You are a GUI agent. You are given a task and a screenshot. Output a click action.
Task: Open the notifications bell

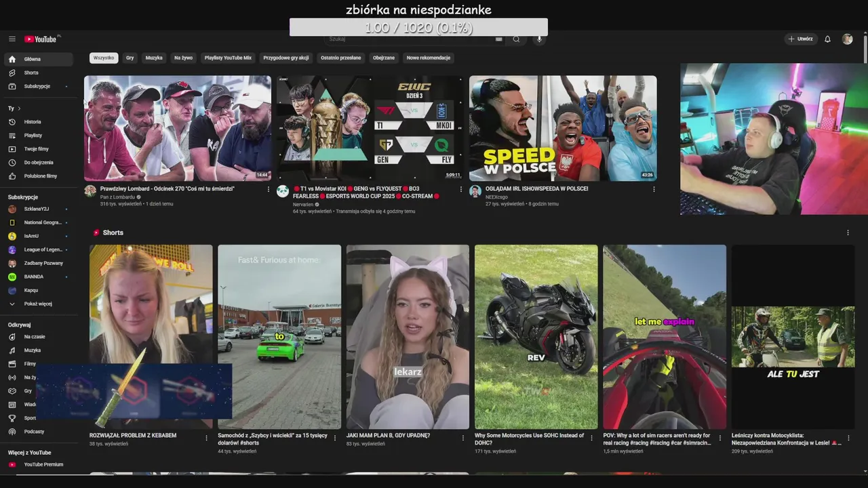pyautogui.click(x=827, y=39)
